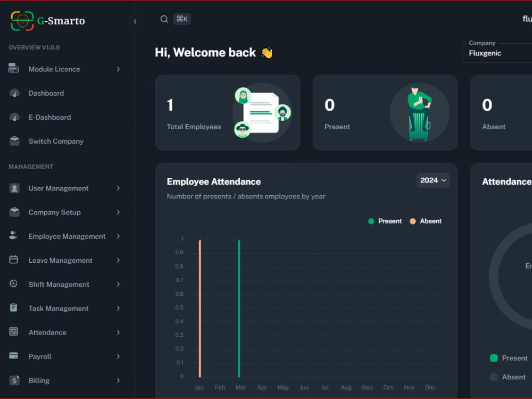
Task: Select the Shift Management menu entry
Action: (x=59, y=284)
